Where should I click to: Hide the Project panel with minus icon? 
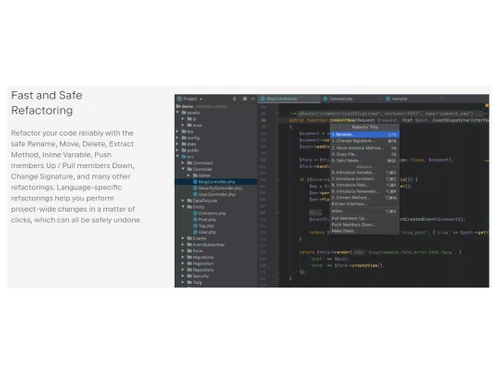coord(253,99)
